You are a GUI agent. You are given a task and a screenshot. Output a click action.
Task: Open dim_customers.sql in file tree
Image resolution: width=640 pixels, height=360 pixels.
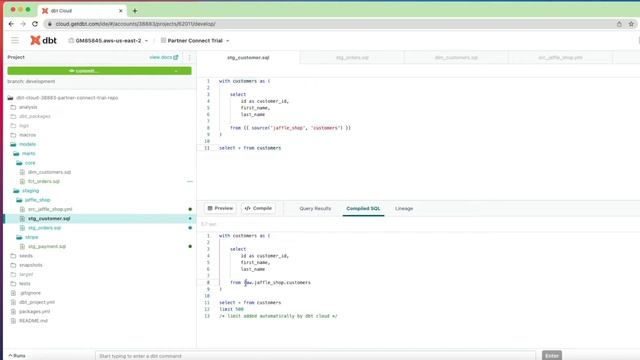pos(49,172)
